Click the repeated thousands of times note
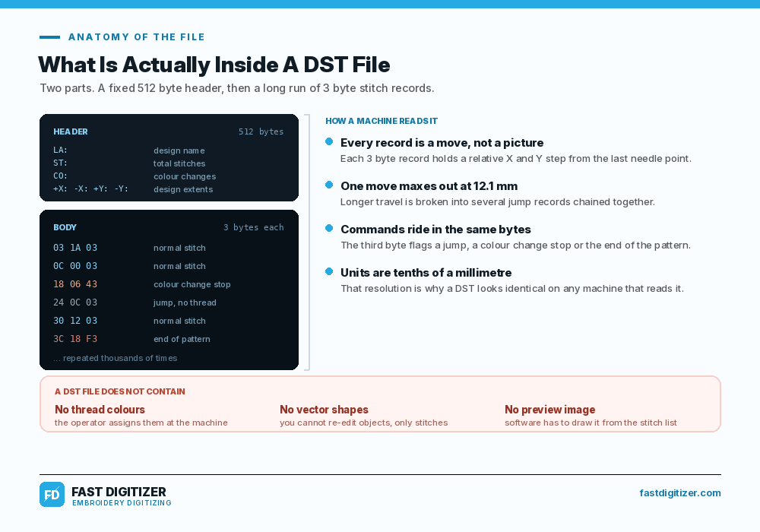The height and width of the screenshot is (532, 760). click(x=116, y=358)
